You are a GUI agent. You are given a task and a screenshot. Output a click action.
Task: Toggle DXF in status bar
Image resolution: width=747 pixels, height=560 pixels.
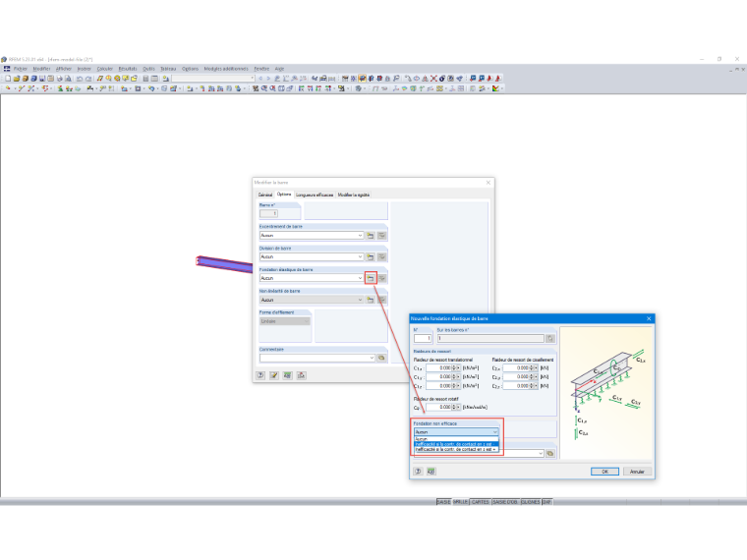546,502
